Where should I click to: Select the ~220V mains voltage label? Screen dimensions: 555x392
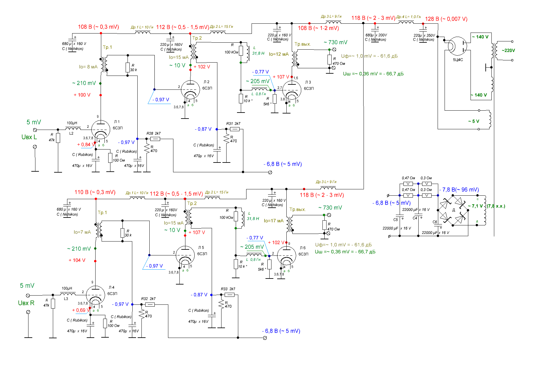(x=508, y=50)
